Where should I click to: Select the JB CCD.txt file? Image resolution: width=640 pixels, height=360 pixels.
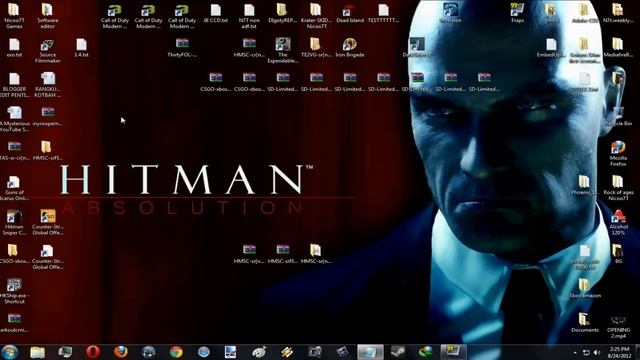[x=216, y=13]
